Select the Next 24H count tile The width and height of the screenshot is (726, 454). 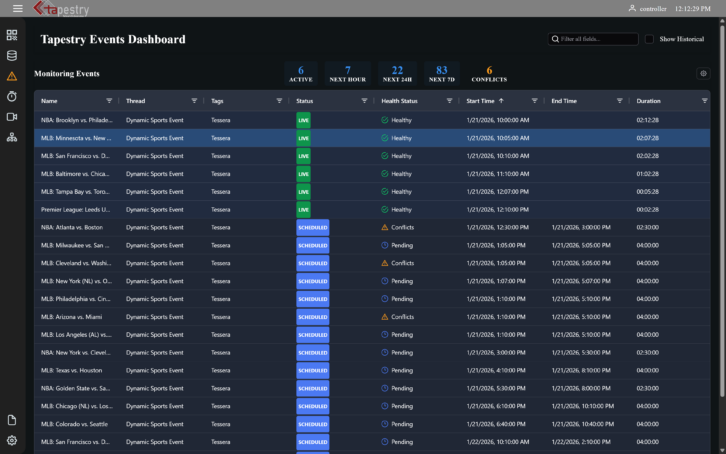click(397, 73)
